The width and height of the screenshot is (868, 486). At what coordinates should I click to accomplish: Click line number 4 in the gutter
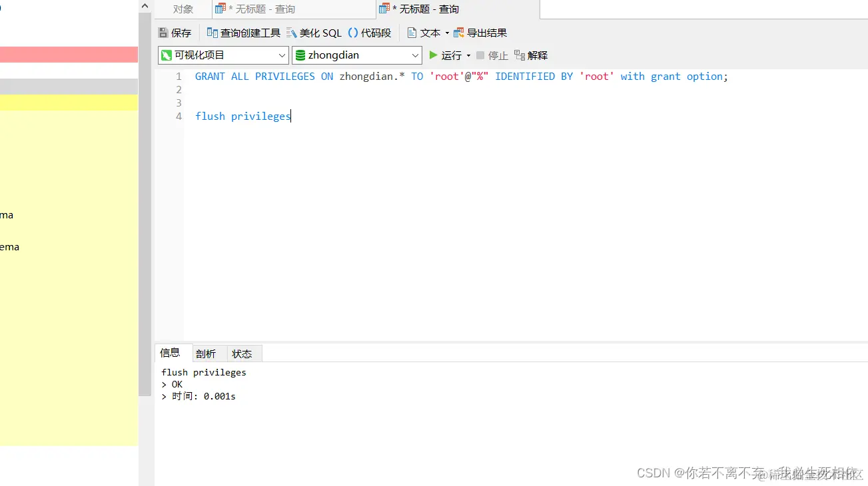[x=178, y=116]
